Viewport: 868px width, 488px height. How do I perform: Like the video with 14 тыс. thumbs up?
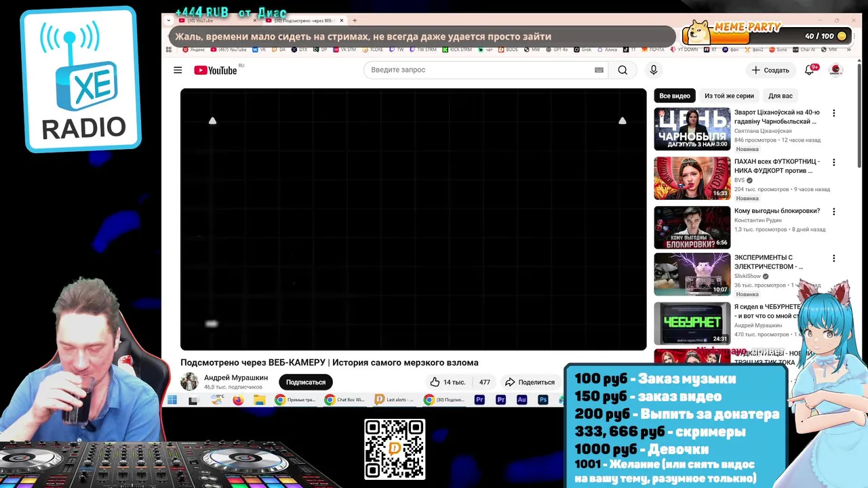pyautogui.click(x=448, y=382)
